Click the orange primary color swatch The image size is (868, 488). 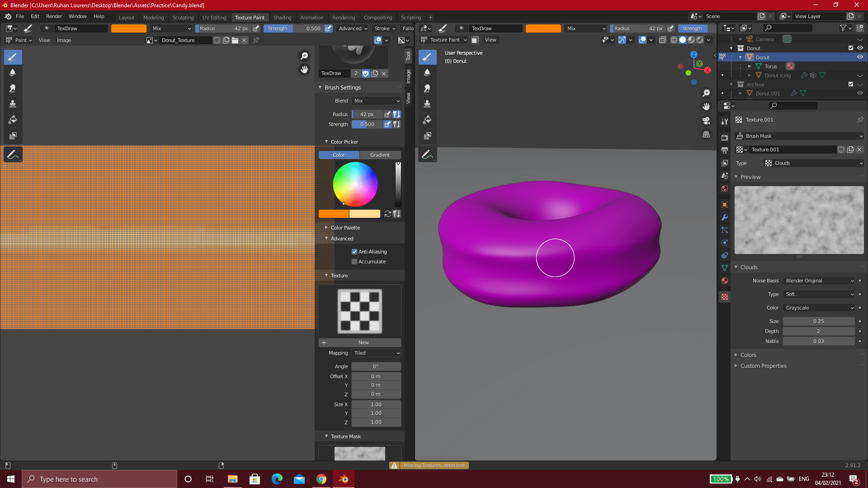[334, 214]
